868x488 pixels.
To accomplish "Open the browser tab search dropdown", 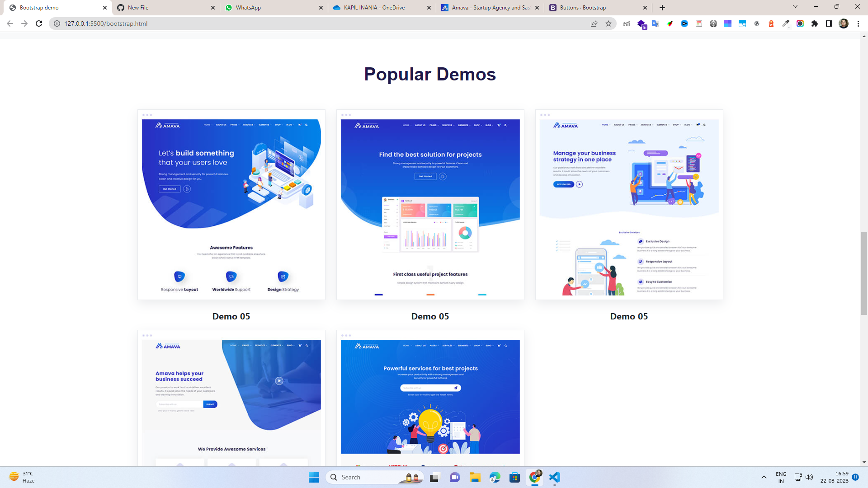I will [x=795, y=7].
